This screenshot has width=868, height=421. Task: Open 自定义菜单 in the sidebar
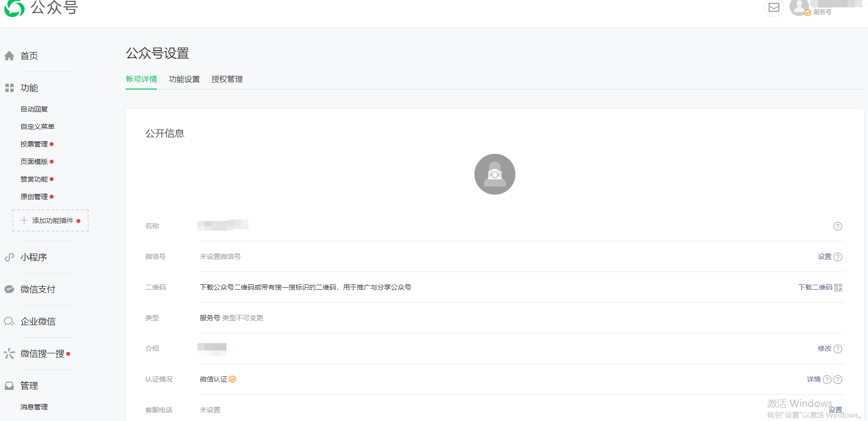coord(38,127)
